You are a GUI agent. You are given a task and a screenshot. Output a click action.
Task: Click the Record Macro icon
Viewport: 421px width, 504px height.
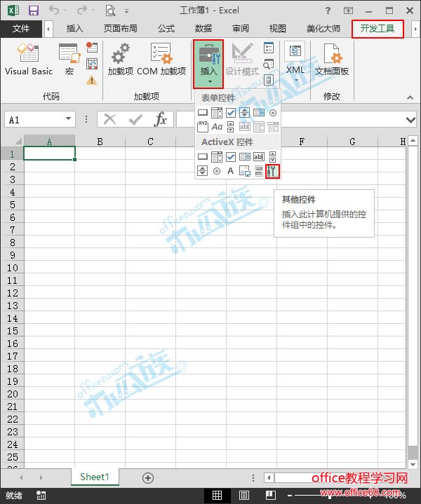pos(92,47)
